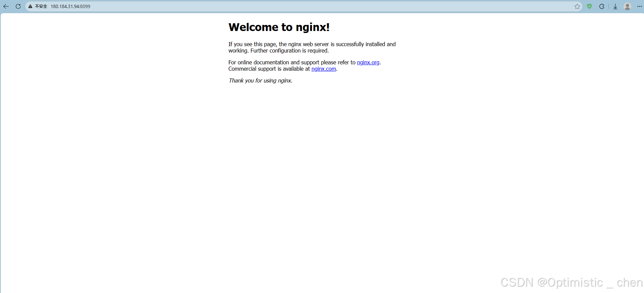
Task: Open the green shield extension
Action: (589, 6)
